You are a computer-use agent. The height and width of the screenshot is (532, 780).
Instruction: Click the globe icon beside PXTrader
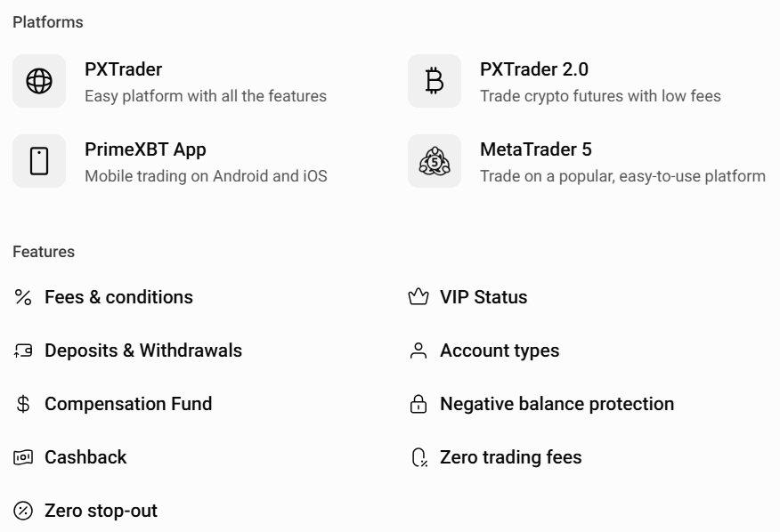tap(39, 81)
